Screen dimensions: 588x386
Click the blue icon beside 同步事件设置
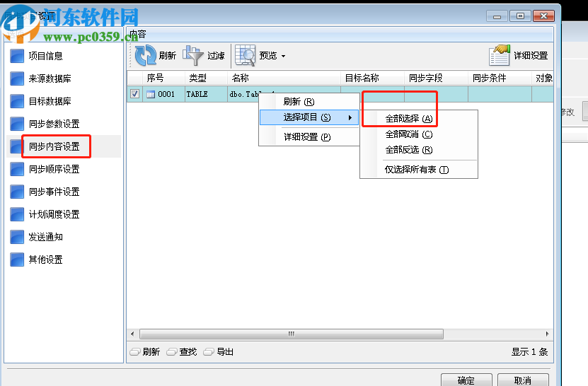coord(17,192)
